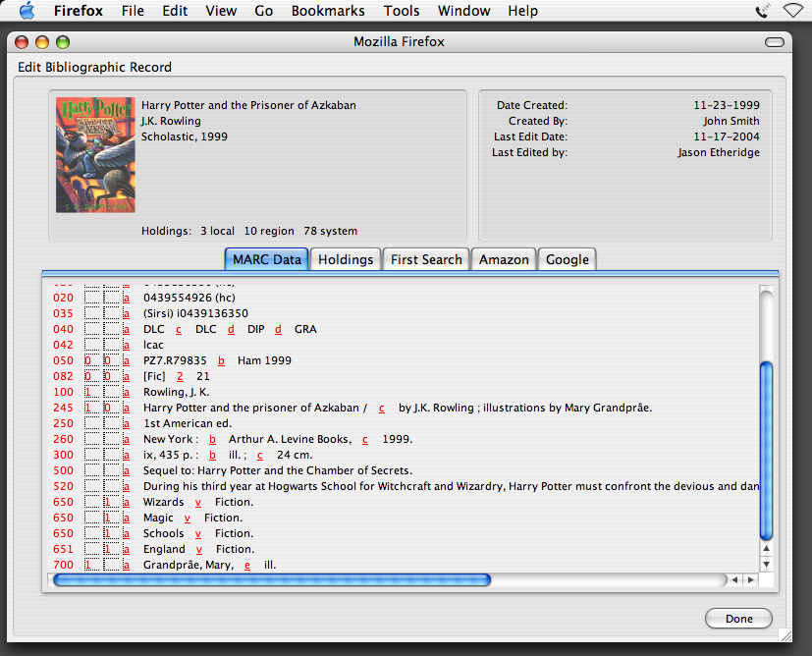Click subfield code 2 in the 082 row
812x656 pixels.
[180, 376]
